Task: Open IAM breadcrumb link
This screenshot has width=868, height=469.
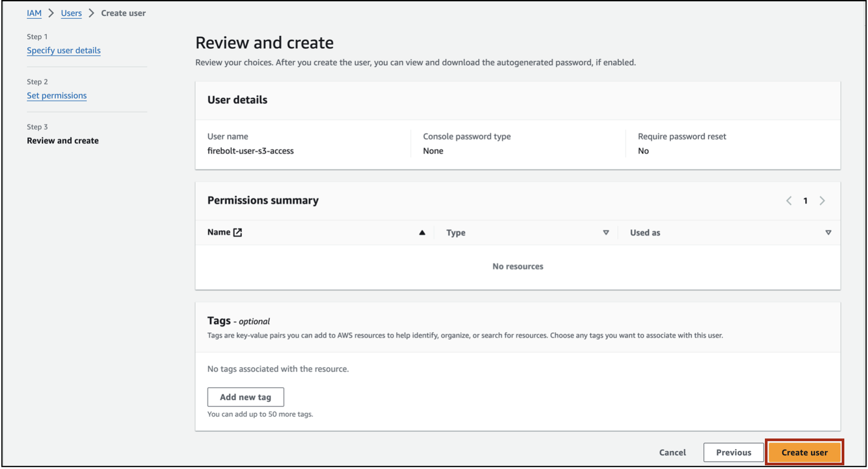Action: tap(34, 13)
